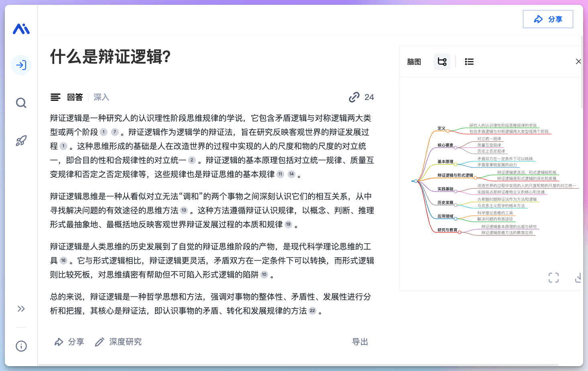This screenshot has height=371, width=588.
Task: Download the mind map
Action: tap(578, 277)
